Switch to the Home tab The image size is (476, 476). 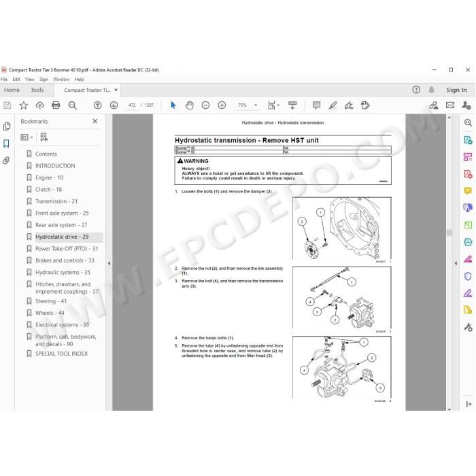pyautogui.click(x=12, y=90)
